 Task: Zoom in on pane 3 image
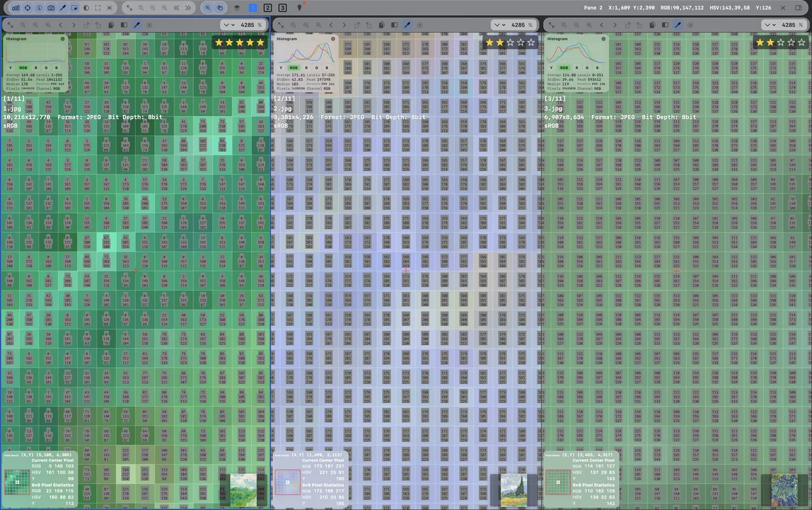tap(589, 25)
